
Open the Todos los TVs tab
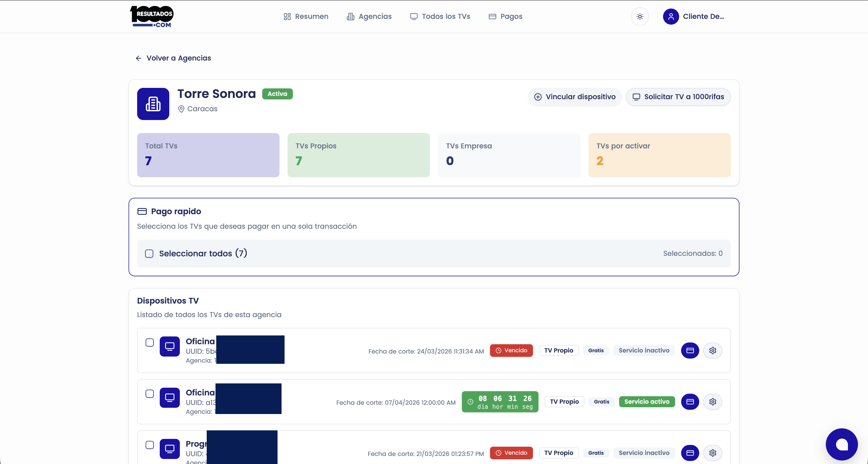(x=440, y=17)
